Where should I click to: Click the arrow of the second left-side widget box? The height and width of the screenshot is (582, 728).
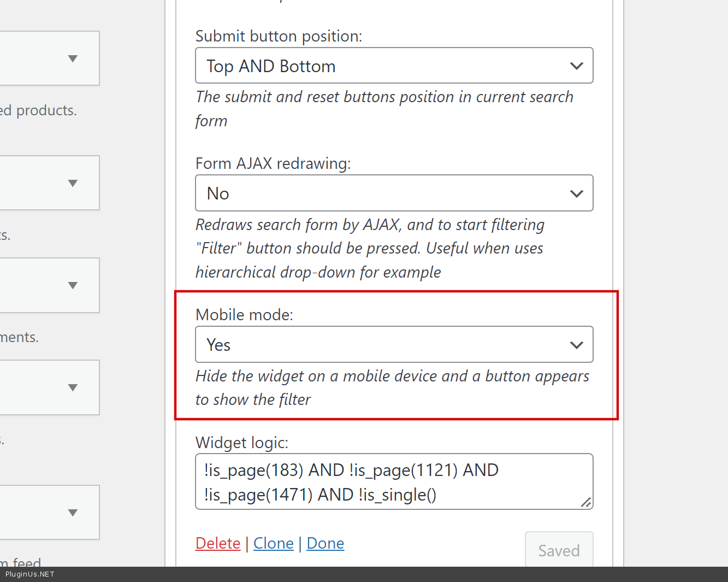click(73, 183)
